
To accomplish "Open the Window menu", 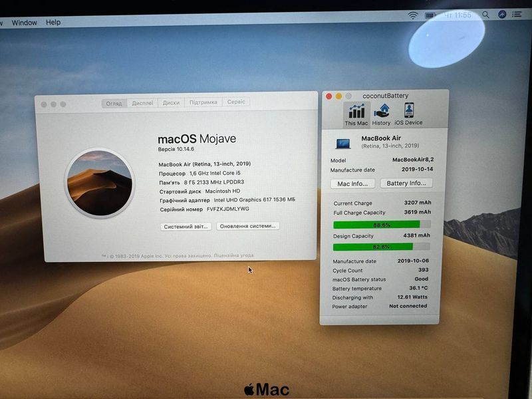I will pyautogui.click(x=24, y=23).
